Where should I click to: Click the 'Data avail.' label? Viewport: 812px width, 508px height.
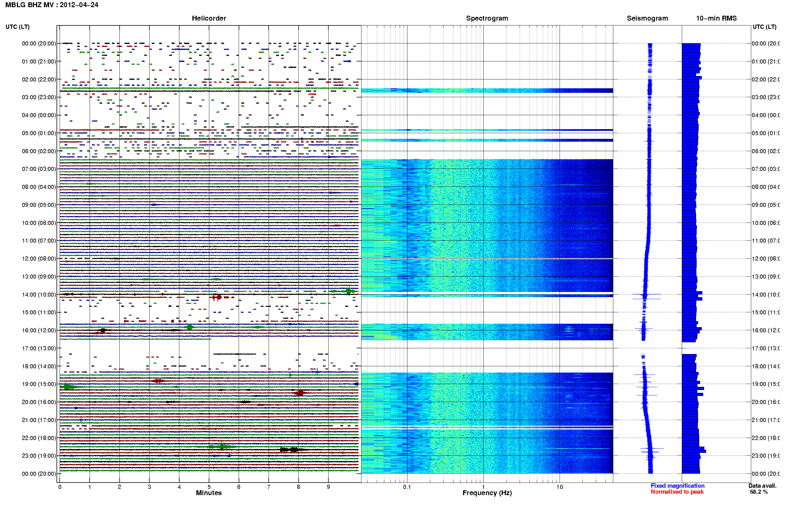pyautogui.click(x=762, y=486)
